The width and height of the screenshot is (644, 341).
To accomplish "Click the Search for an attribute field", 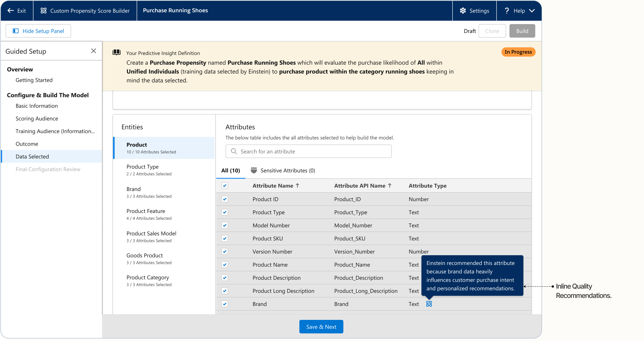I will coord(308,151).
